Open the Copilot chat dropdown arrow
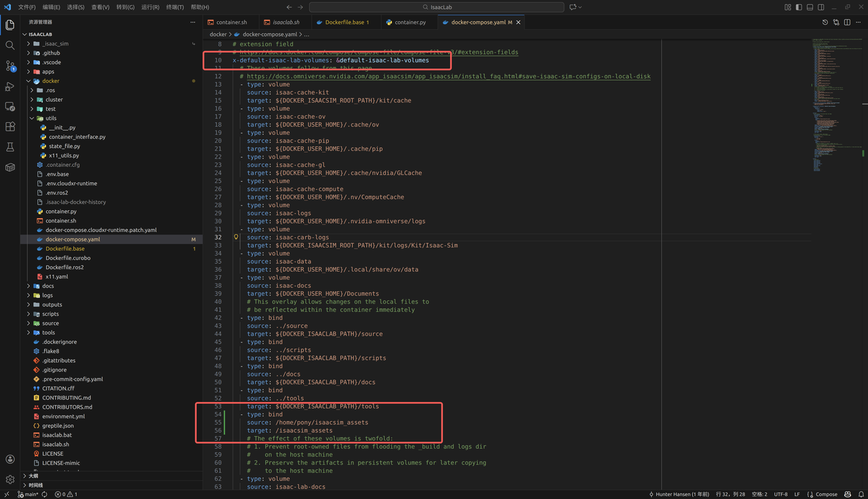The width and height of the screenshot is (868, 499). 580,7
